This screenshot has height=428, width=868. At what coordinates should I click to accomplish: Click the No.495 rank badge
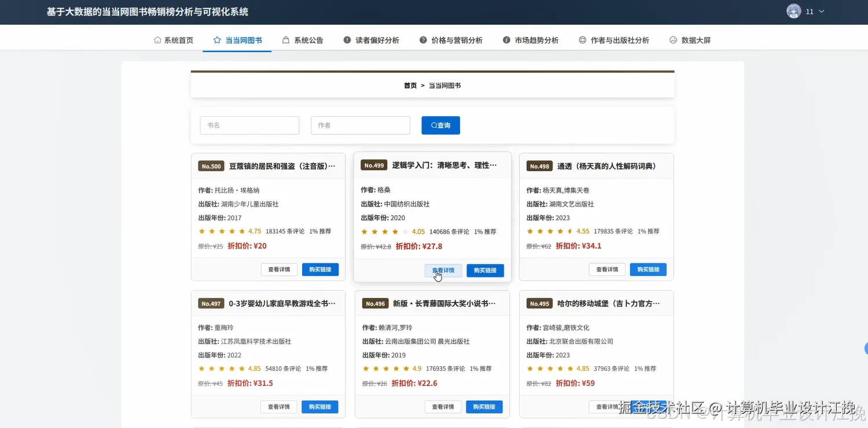pos(539,304)
